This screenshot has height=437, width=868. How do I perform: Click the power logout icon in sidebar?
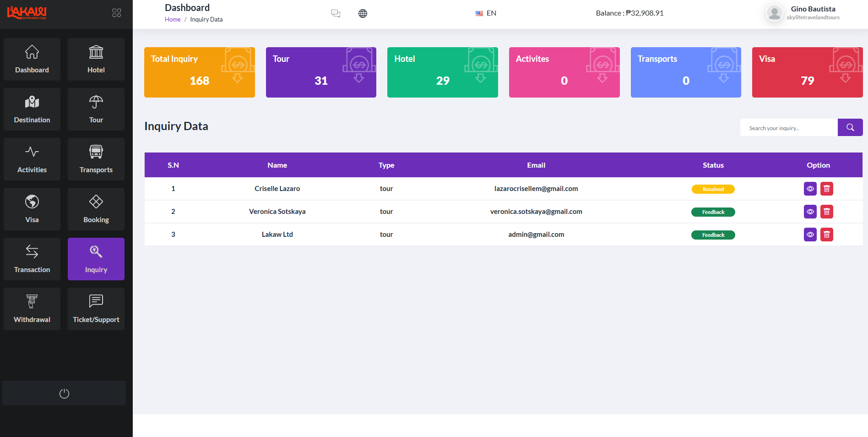coord(64,393)
